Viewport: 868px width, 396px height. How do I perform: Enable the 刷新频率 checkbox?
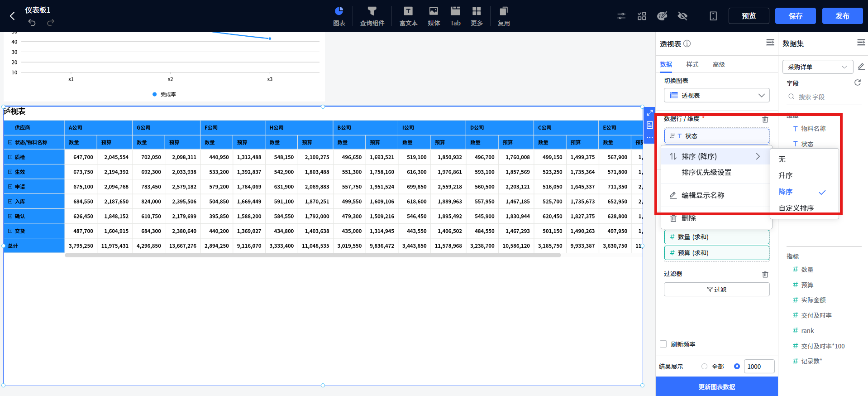pyautogui.click(x=663, y=344)
